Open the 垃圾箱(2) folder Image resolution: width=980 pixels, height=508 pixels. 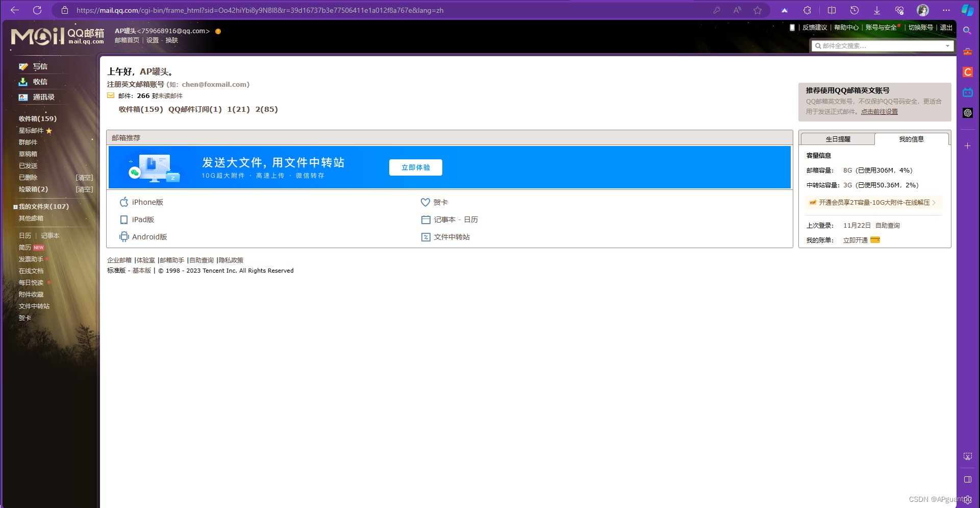33,189
